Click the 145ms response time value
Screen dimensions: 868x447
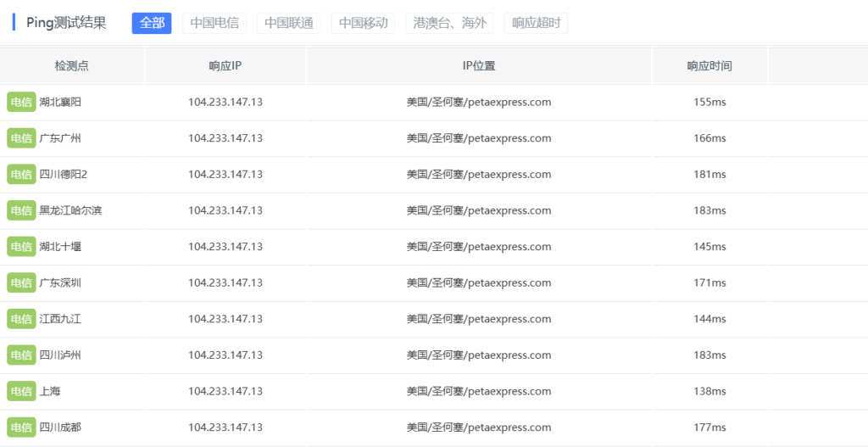709,247
